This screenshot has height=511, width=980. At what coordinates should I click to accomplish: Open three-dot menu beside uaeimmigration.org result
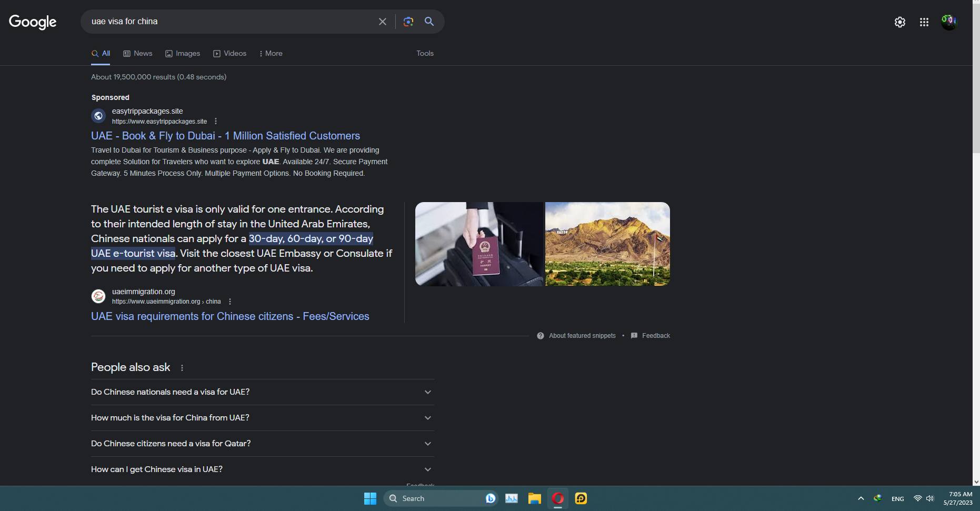pos(230,302)
